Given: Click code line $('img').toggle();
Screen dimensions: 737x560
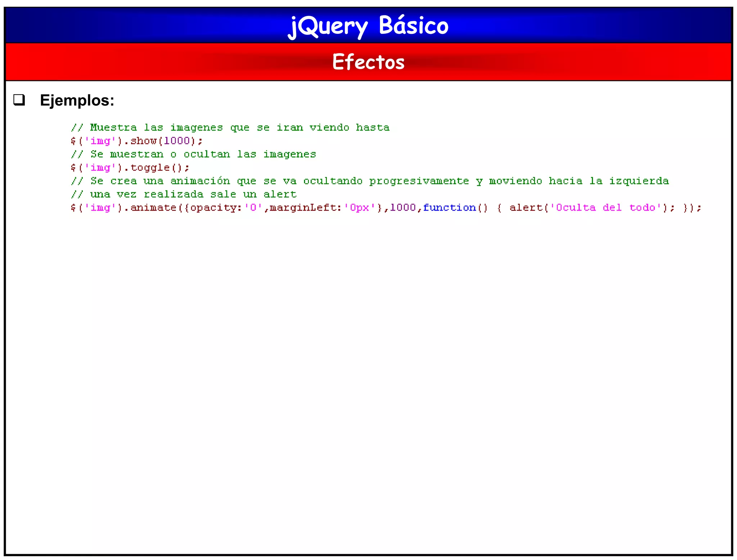Looking at the screenshot, I should click(130, 168).
